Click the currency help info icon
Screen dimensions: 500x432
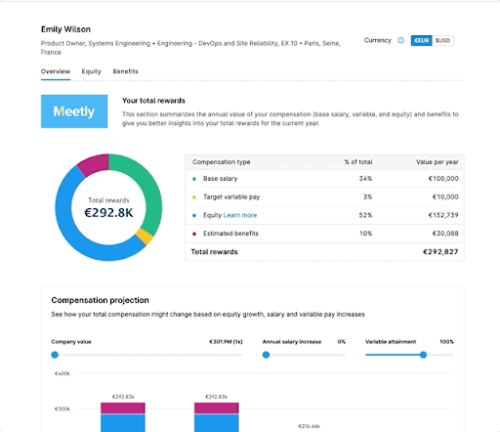click(x=401, y=40)
